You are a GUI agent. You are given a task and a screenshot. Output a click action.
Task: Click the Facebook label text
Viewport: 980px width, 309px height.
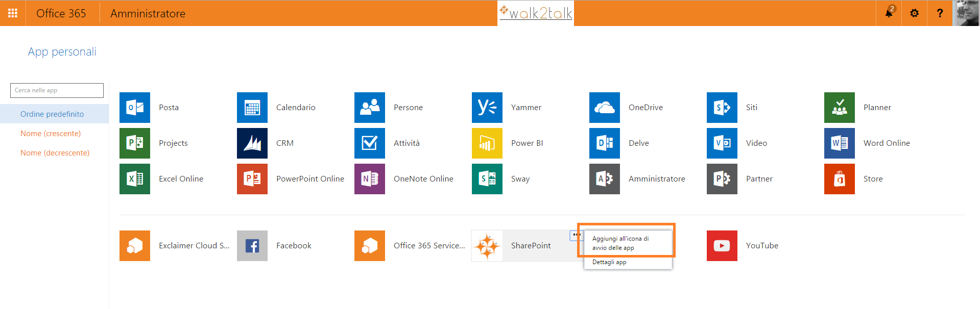[x=294, y=246]
